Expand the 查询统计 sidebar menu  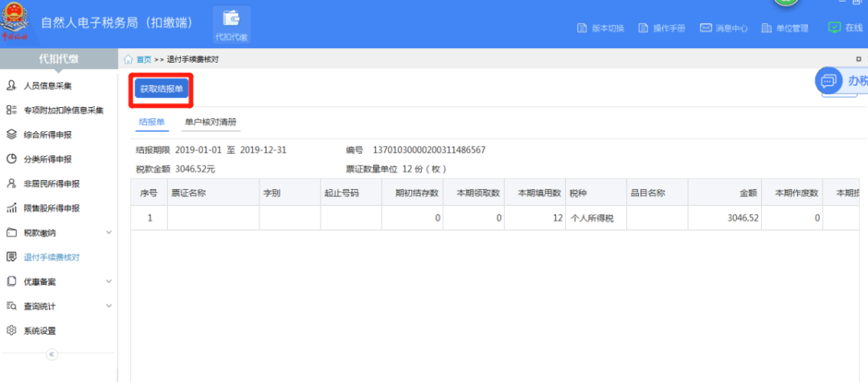[x=109, y=306]
